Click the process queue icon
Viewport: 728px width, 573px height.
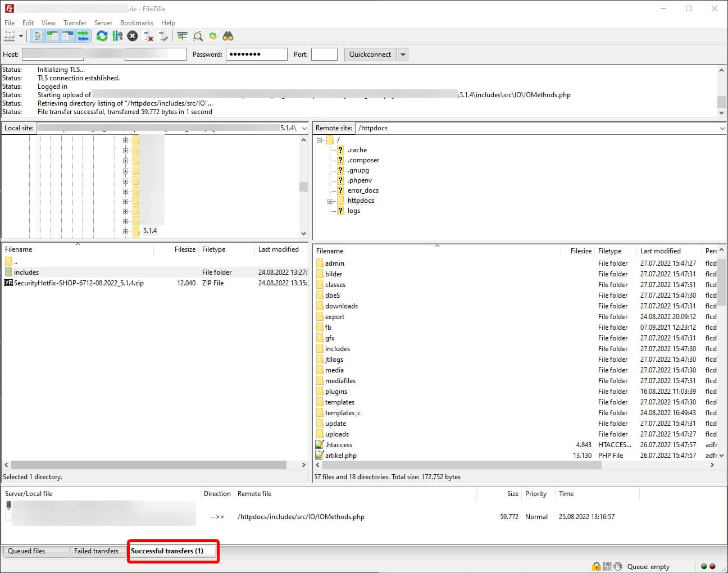click(x=117, y=36)
